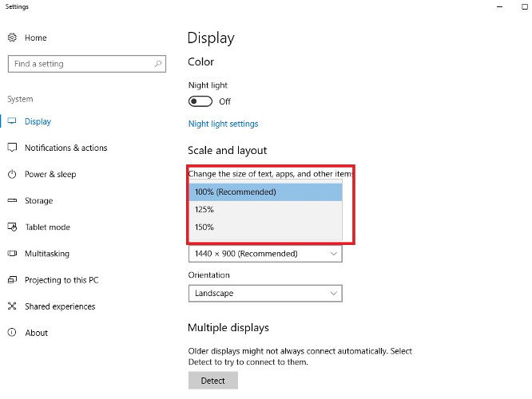The width and height of the screenshot is (532, 399).
Task: Click the Notifications & actions icon
Action: point(12,148)
